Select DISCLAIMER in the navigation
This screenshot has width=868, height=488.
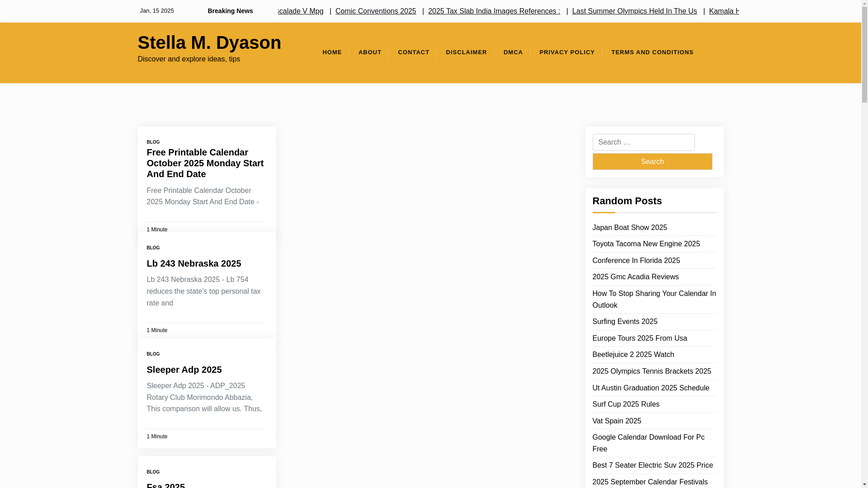coord(466,52)
